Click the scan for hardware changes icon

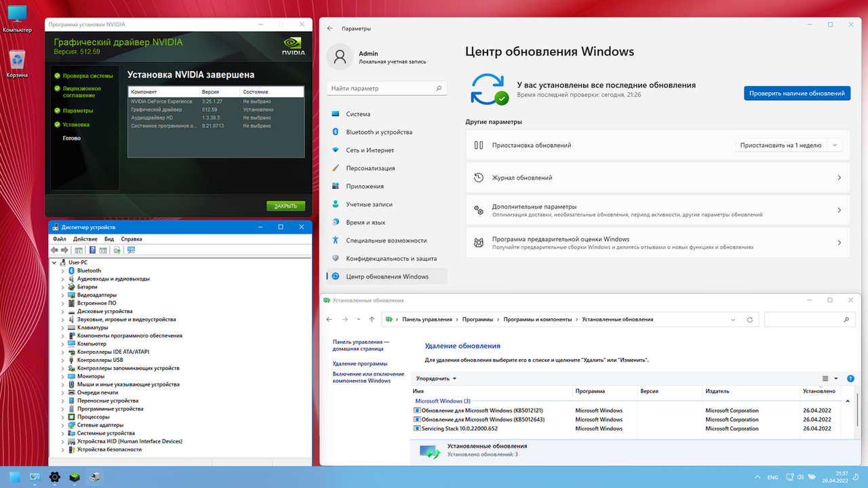[132, 250]
